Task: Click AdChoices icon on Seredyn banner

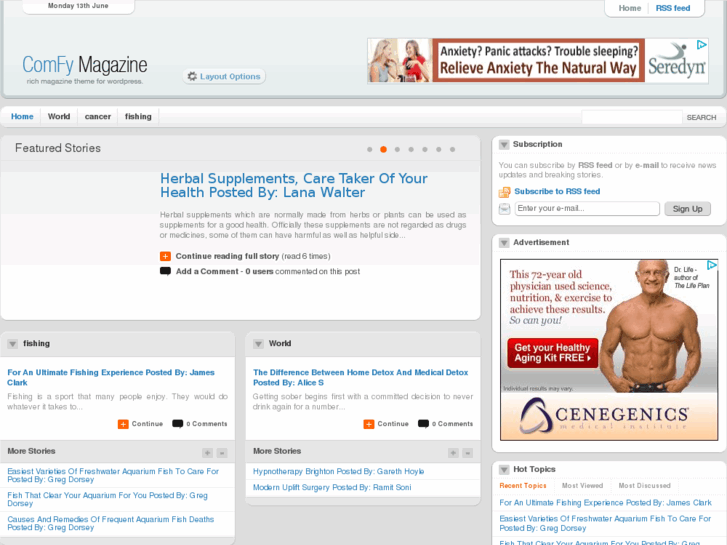Action: coord(701,45)
